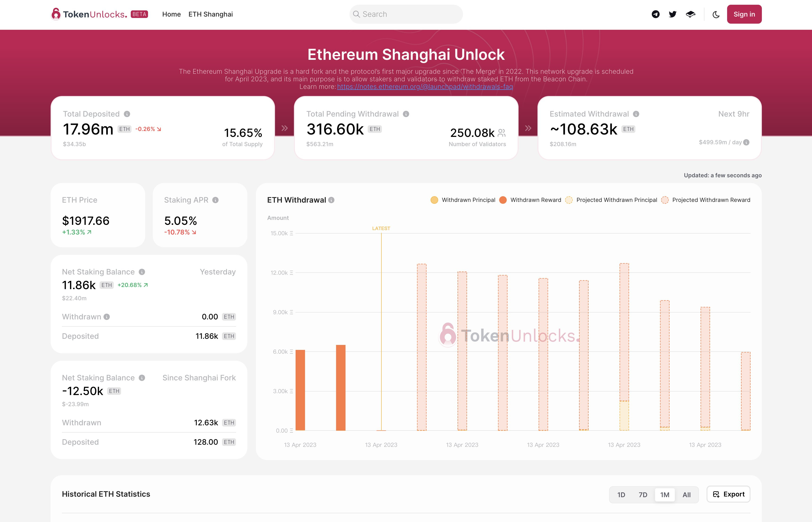Click the $499.59m / day info icon
The width and height of the screenshot is (812, 522).
click(x=746, y=142)
